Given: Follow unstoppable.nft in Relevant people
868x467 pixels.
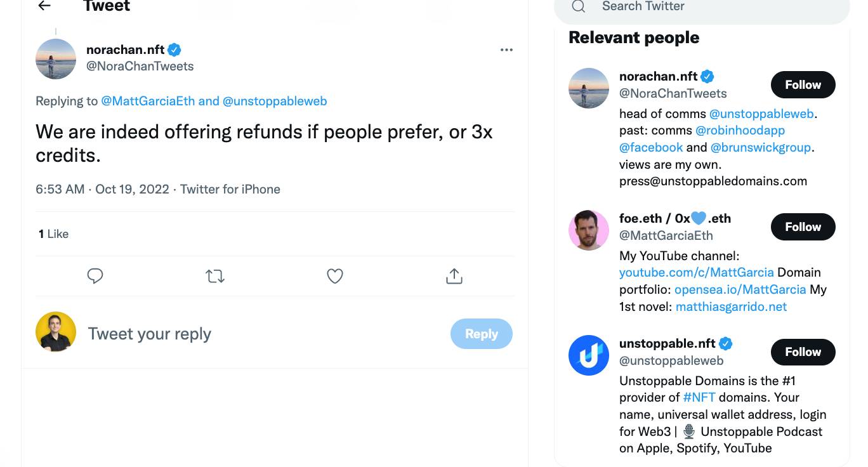Looking at the screenshot, I should point(803,352).
